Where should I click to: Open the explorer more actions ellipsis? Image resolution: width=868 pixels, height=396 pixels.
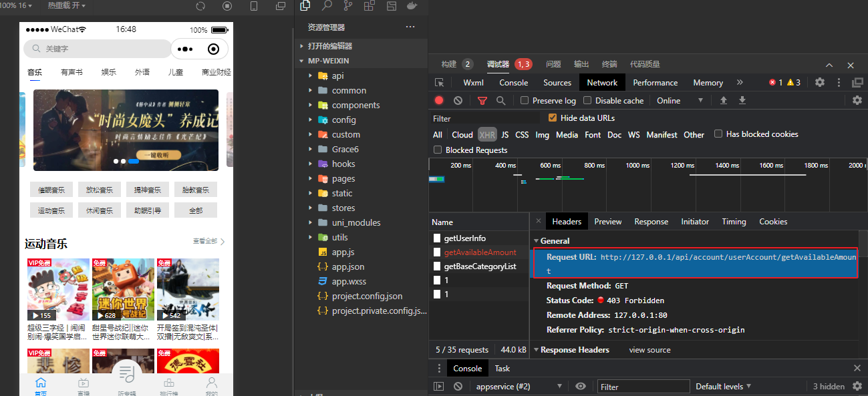pos(410,27)
